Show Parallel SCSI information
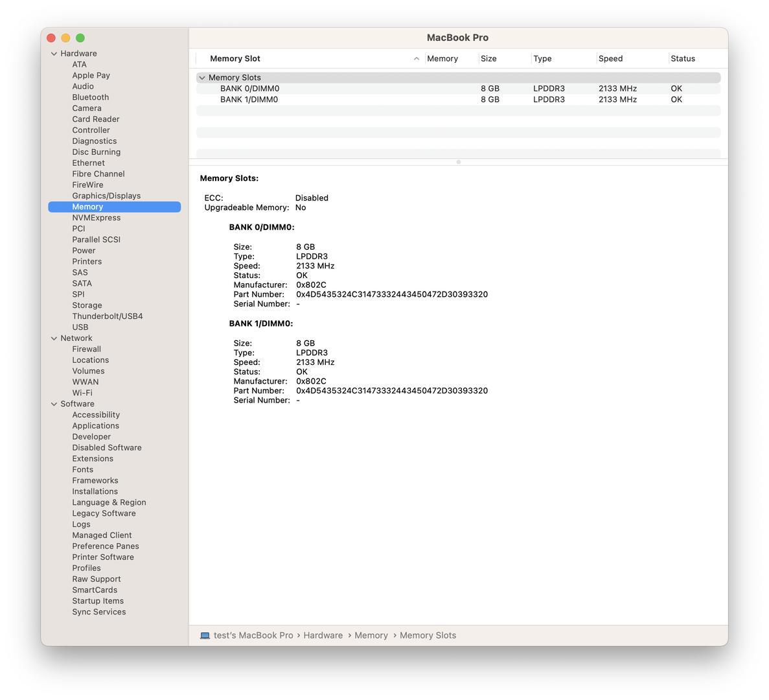 coord(96,239)
